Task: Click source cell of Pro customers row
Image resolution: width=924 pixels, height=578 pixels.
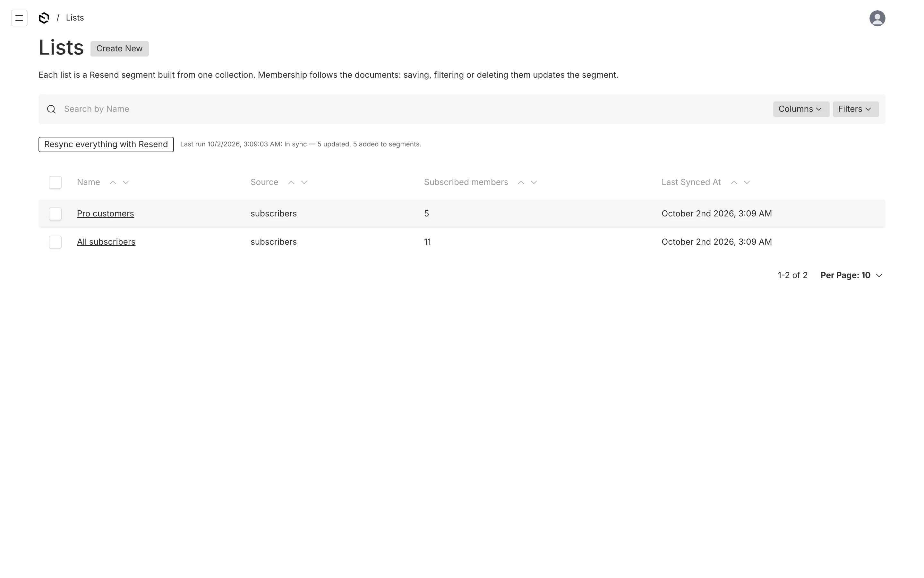Action: pos(273,213)
